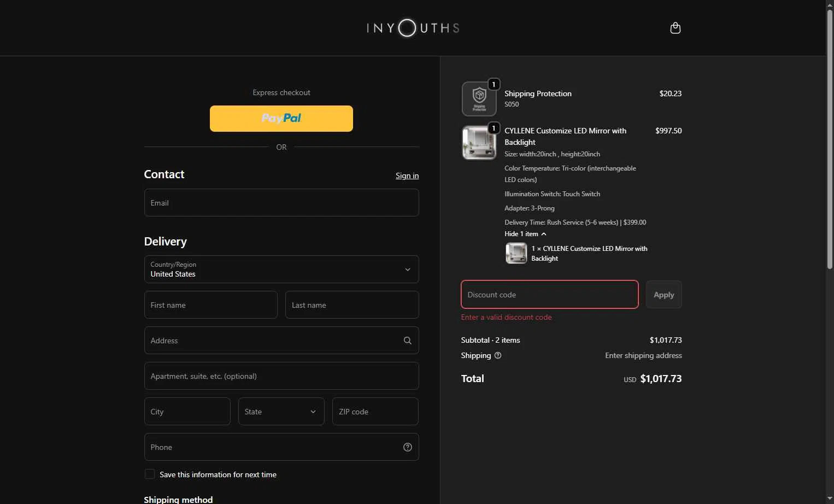Click the Apply discount button
This screenshot has height=504, width=834.
663,295
